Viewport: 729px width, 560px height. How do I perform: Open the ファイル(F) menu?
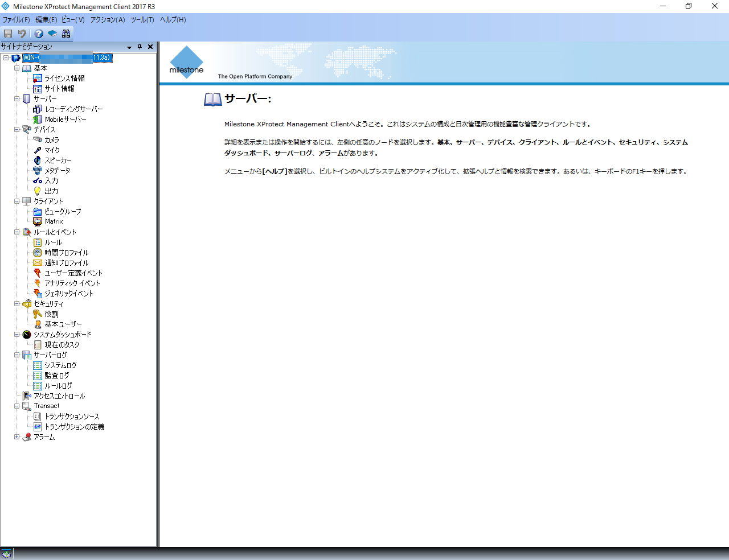click(x=16, y=20)
